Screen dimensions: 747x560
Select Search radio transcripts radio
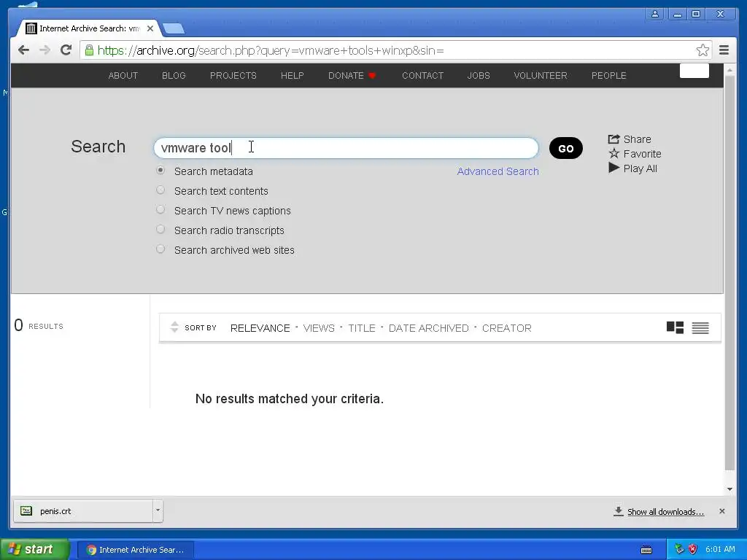160,230
